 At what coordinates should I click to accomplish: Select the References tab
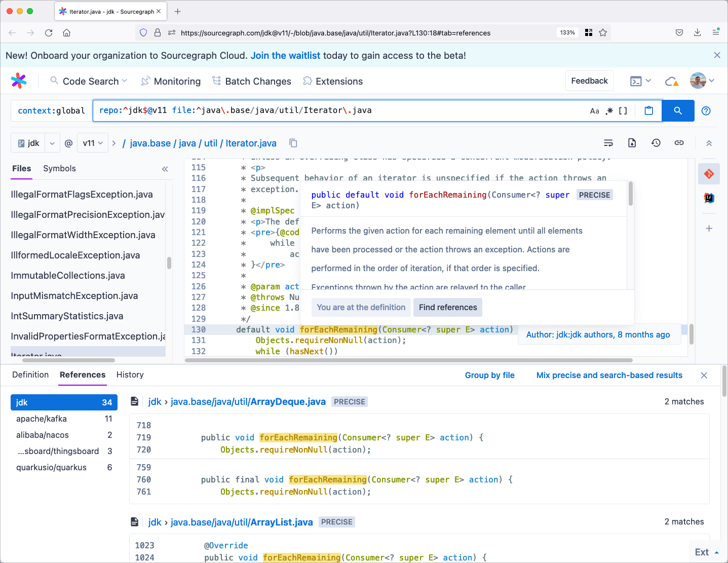click(x=83, y=375)
